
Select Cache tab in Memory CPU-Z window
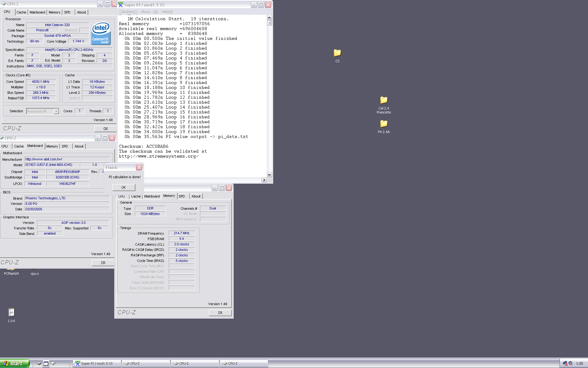136,196
